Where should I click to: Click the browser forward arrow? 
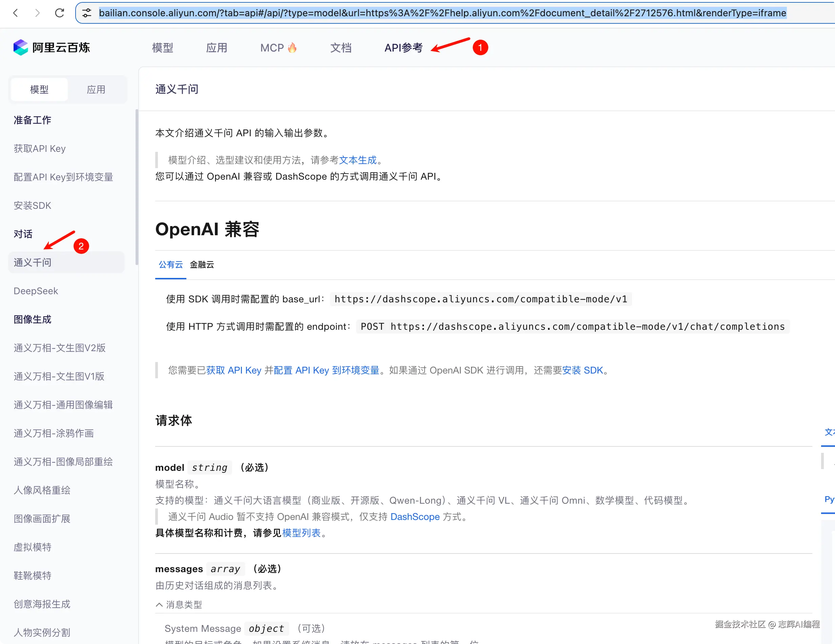37,13
